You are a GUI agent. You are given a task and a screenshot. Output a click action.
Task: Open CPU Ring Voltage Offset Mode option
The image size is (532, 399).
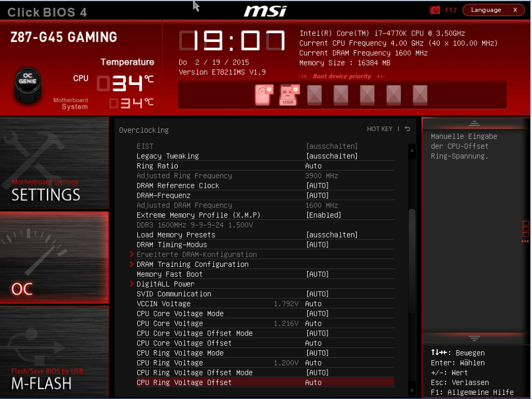click(x=317, y=373)
